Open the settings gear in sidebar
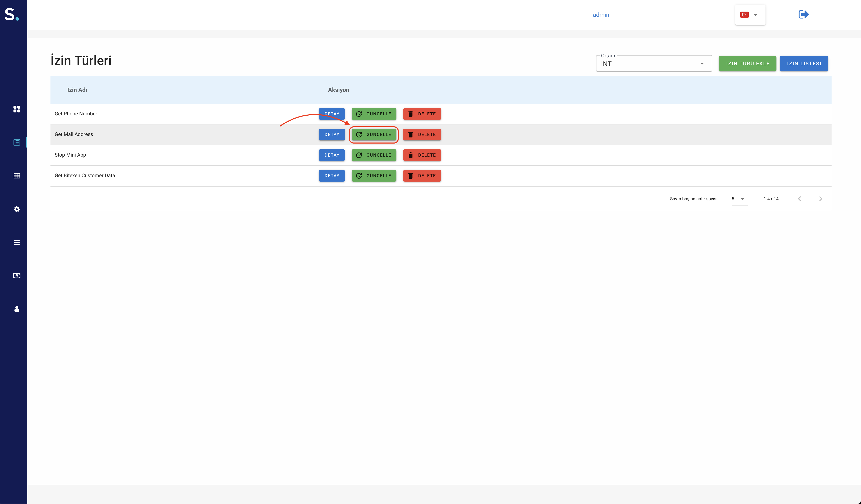861x504 pixels. 16,209
